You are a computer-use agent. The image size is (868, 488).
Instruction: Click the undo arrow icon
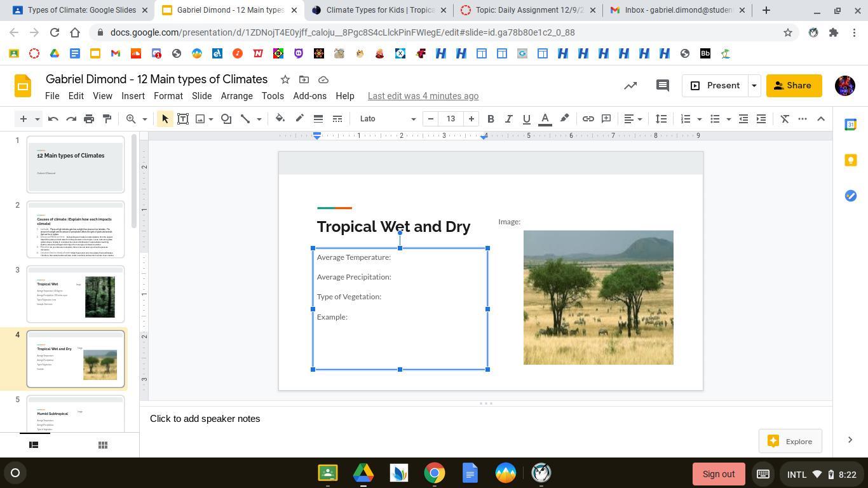tap(53, 119)
